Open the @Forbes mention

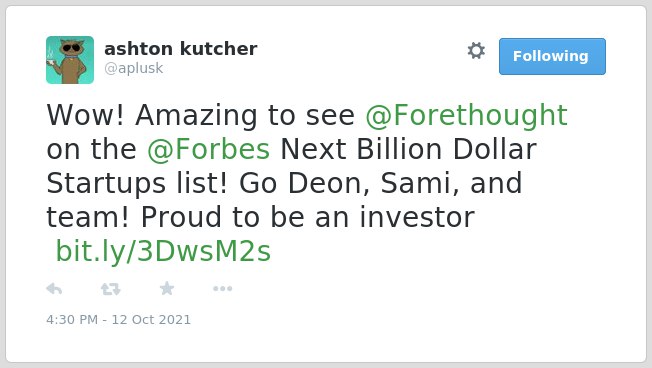208,149
